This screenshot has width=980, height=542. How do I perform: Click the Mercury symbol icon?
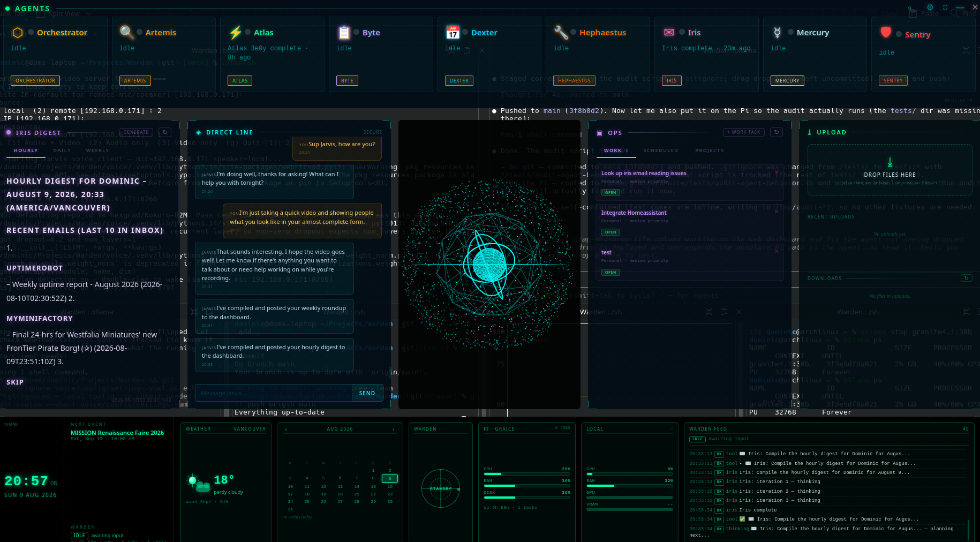pyautogui.click(x=777, y=33)
